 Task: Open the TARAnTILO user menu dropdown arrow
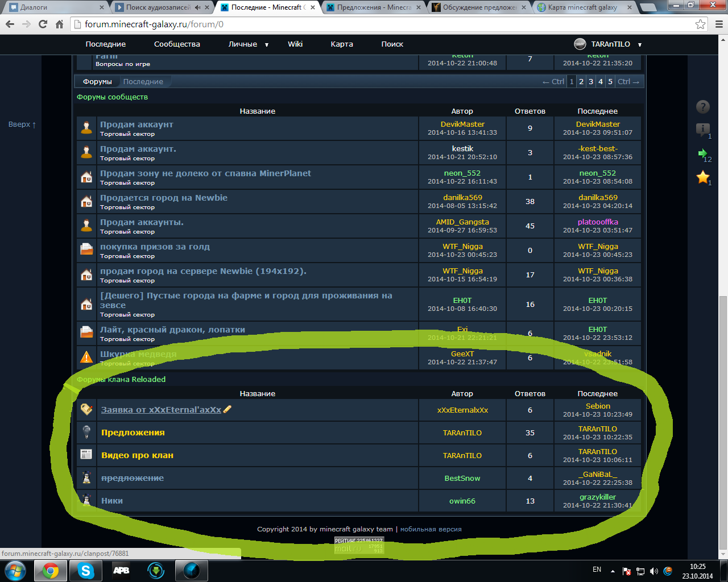[640, 44]
